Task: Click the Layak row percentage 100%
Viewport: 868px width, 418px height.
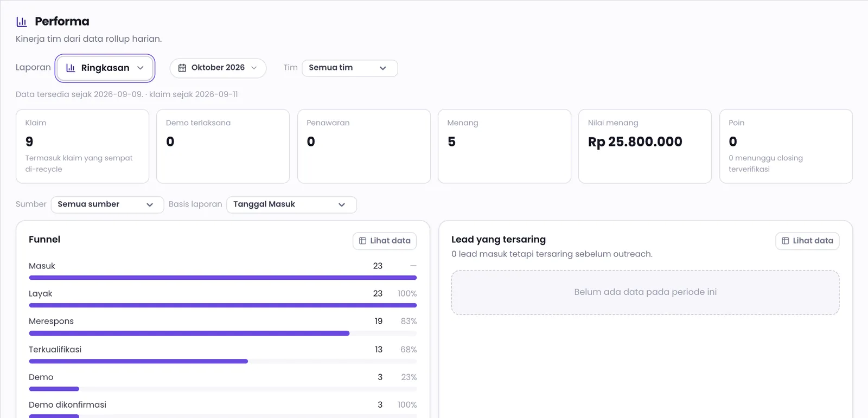Action: coord(407,293)
